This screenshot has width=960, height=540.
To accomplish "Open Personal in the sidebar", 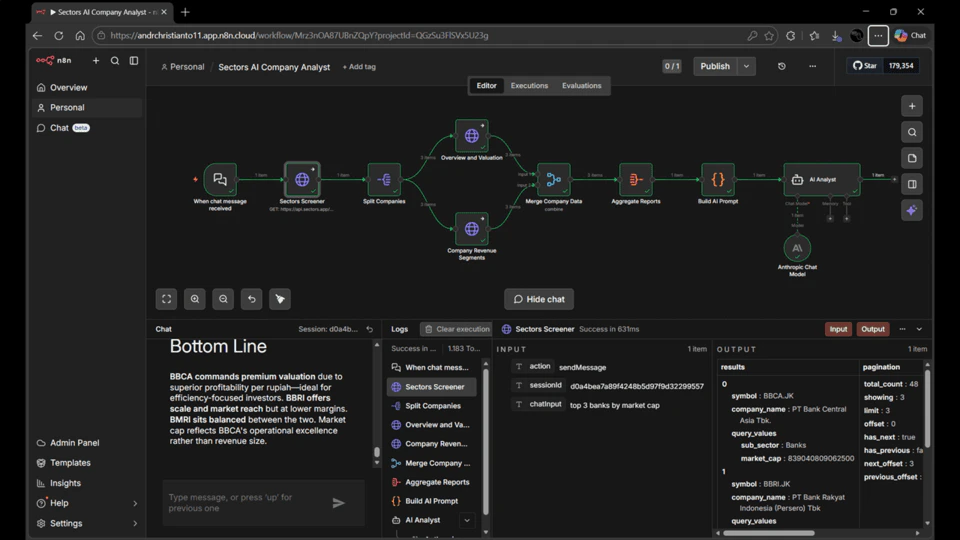I will [x=86, y=108].
